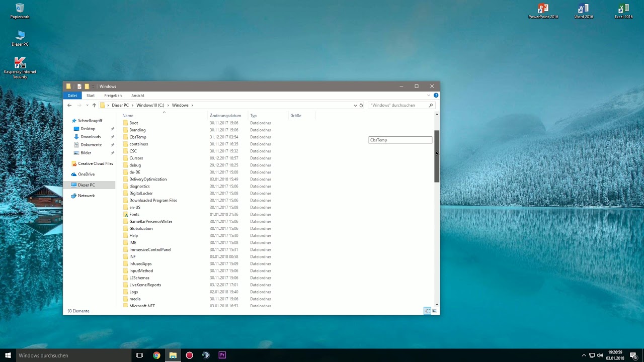Open the quick access toolbar customize arrow
The width and height of the screenshot is (644, 362).
click(x=93, y=86)
